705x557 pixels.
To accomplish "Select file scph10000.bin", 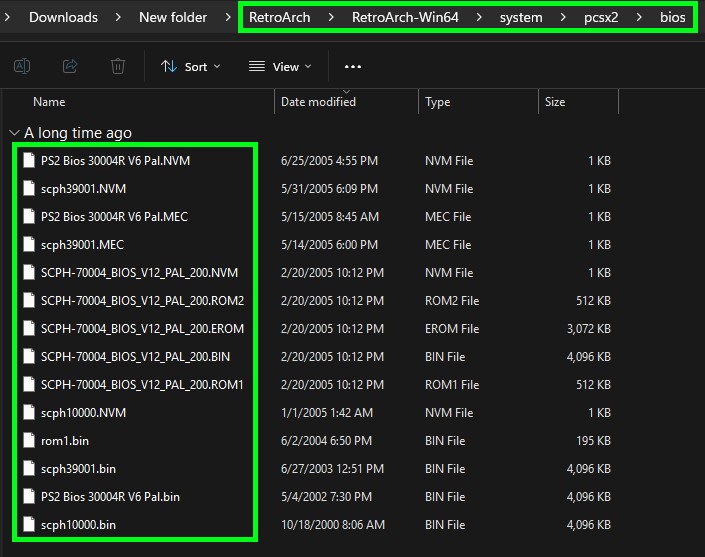I will tap(78, 525).
